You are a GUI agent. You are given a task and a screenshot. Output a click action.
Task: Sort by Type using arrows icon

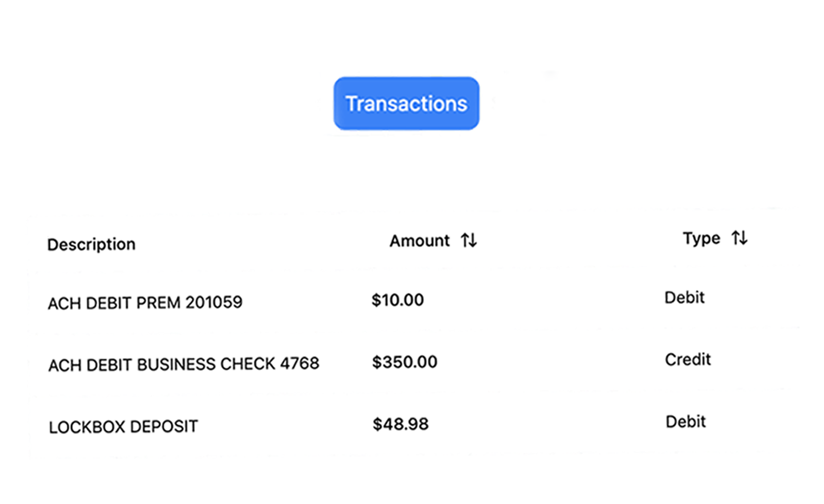point(739,238)
